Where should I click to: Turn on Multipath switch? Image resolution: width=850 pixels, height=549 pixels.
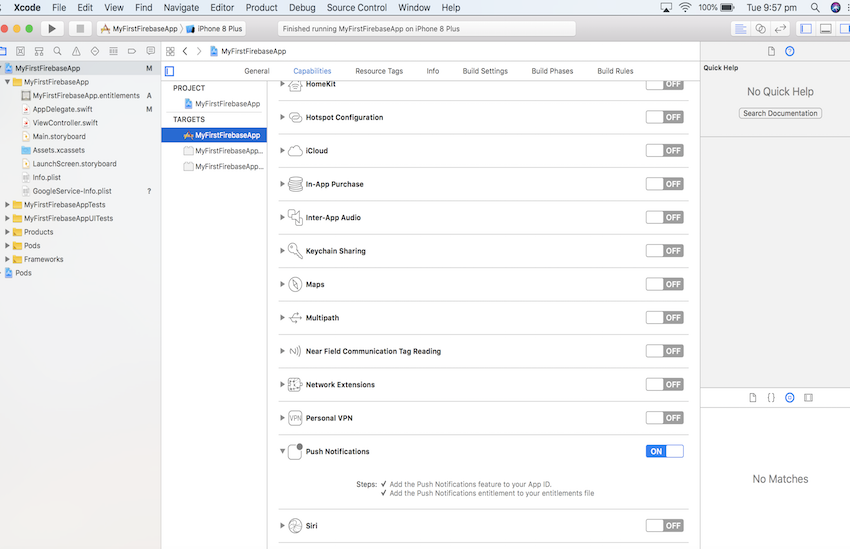pyautogui.click(x=665, y=318)
